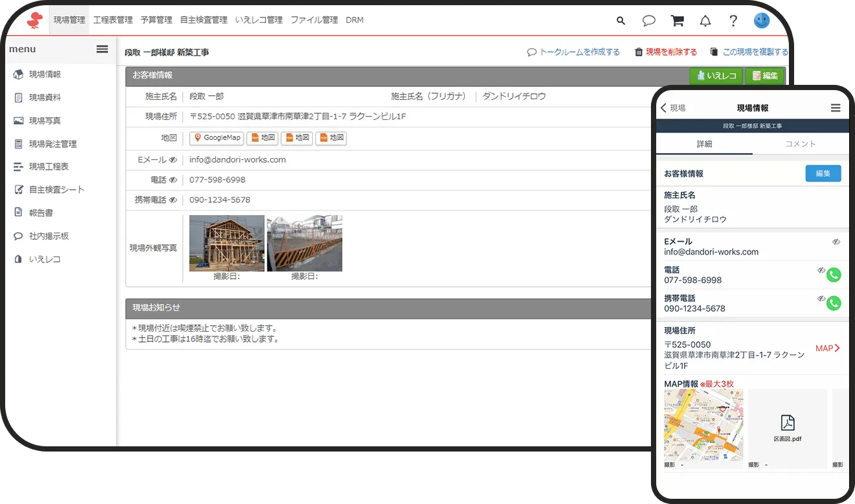
Task: Collapse the sidebar menu hamburger icon
Action: tap(102, 49)
